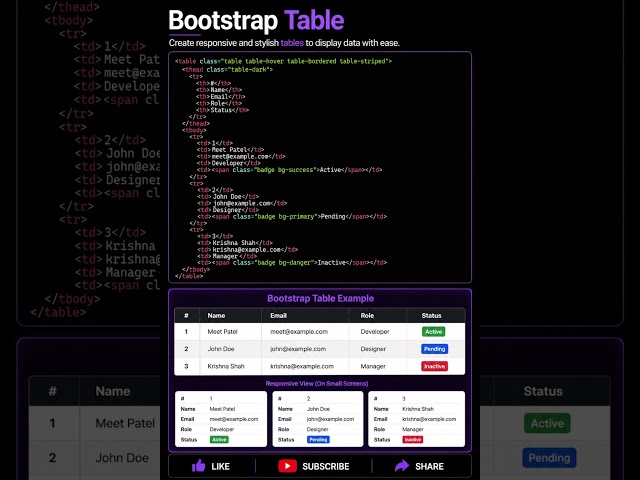This screenshot has height=480, width=640.
Task: Click the "Status" column header in the example table
Action: pos(431,316)
